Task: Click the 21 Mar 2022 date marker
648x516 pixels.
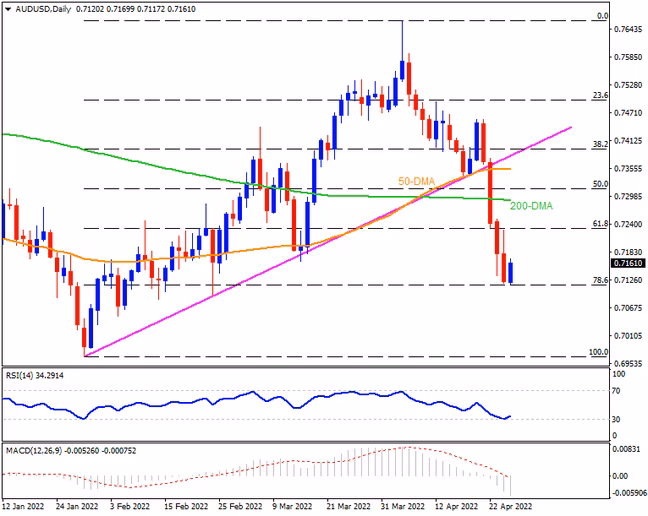Action: coord(348,506)
